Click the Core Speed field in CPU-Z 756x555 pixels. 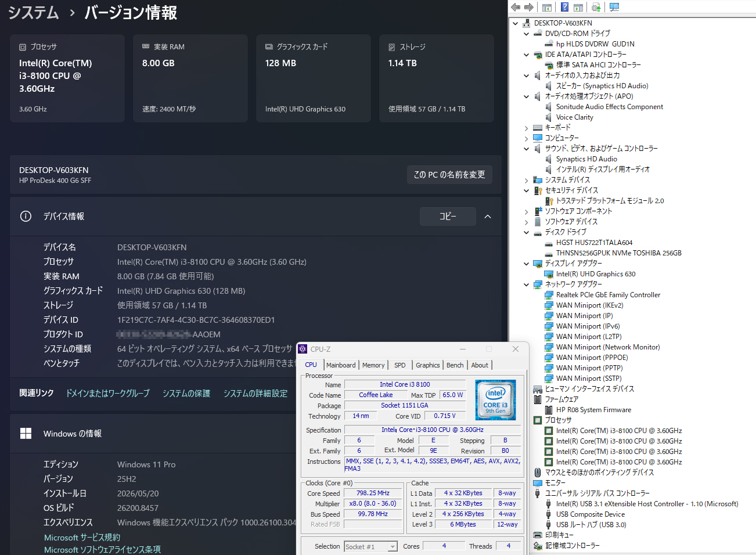tap(373, 493)
